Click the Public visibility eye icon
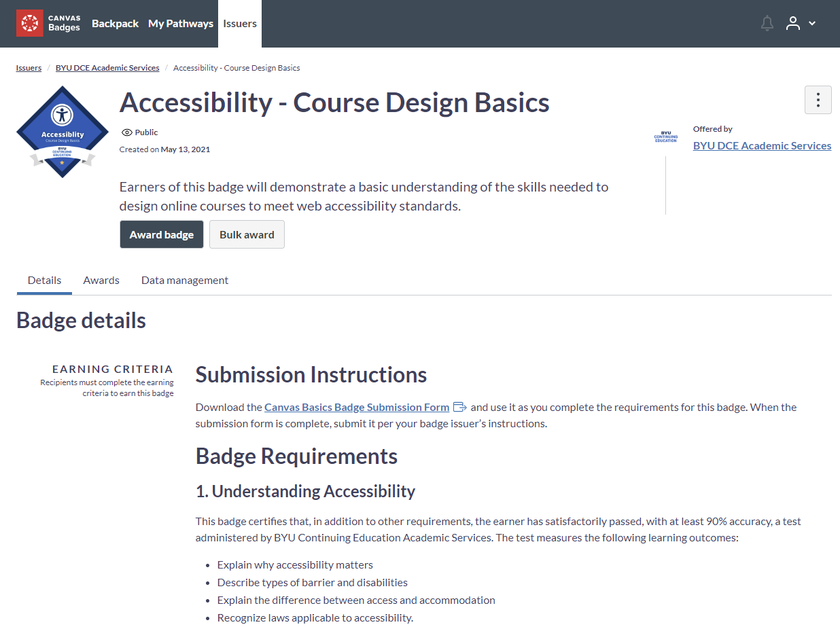 point(126,132)
